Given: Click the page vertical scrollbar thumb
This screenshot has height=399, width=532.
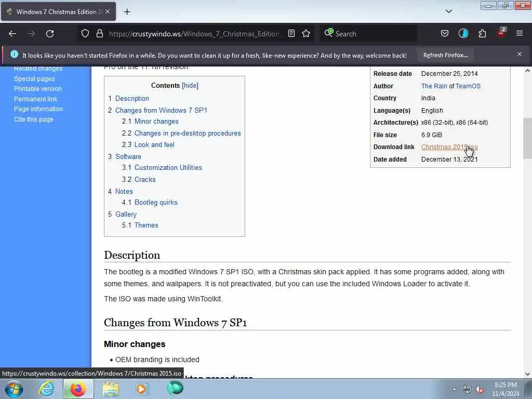Looking at the screenshot, I should pos(527,139).
